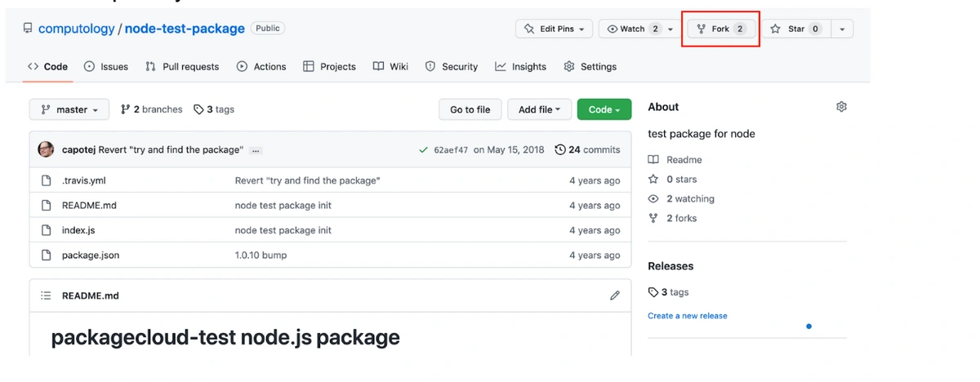Open the master branch selector dropdown
Image resolution: width=980 pixels, height=382 pixels.
[x=69, y=109]
